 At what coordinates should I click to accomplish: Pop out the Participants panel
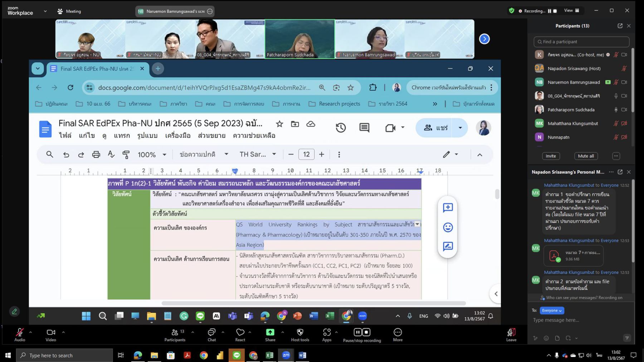(x=620, y=26)
